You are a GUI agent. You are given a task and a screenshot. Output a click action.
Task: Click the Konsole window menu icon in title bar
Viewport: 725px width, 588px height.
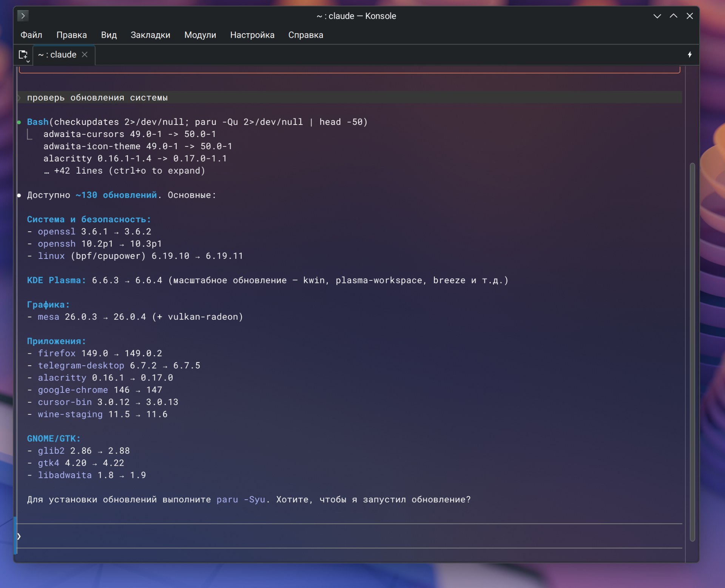click(x=23, y=16)
